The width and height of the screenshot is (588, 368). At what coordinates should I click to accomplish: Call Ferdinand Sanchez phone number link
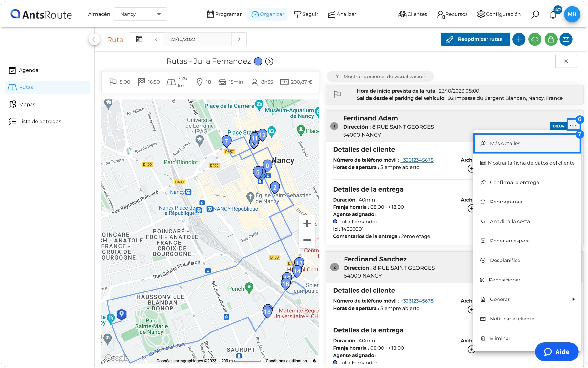(417, 301)
